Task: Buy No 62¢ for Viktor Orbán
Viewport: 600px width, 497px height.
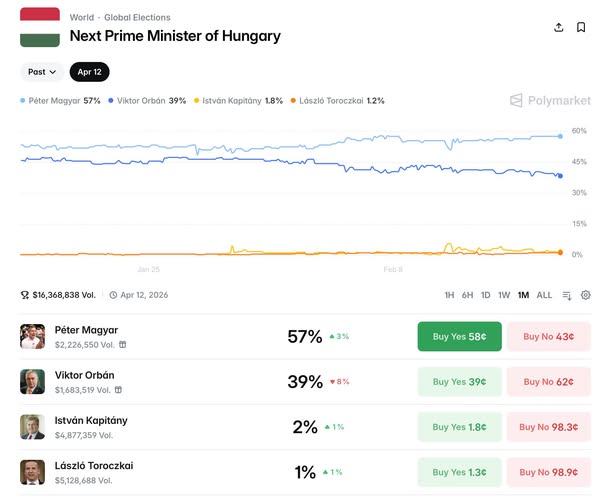Action: [548, 382]
